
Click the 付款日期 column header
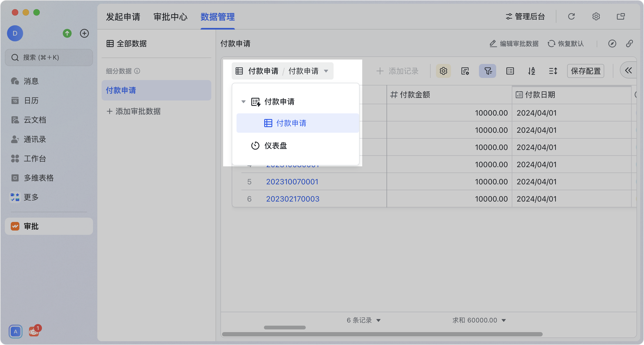click(571, 95)
